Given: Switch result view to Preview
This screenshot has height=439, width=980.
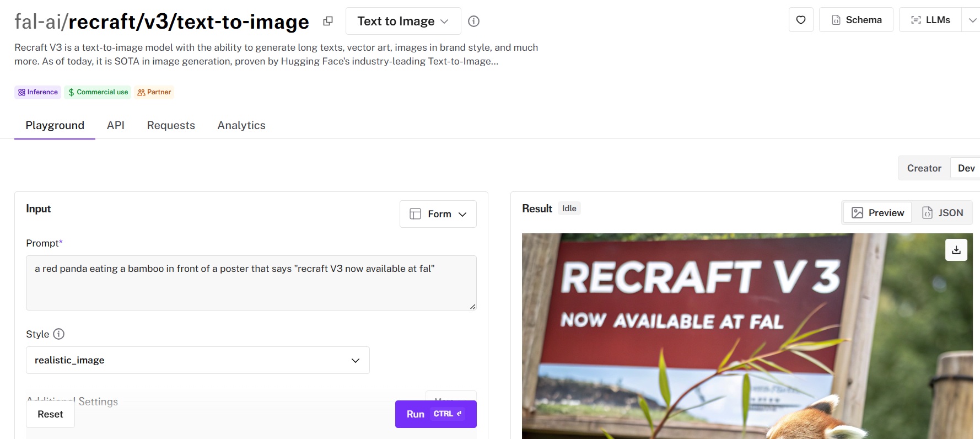Looking at the screenshot, I should (x=877, y=213).
